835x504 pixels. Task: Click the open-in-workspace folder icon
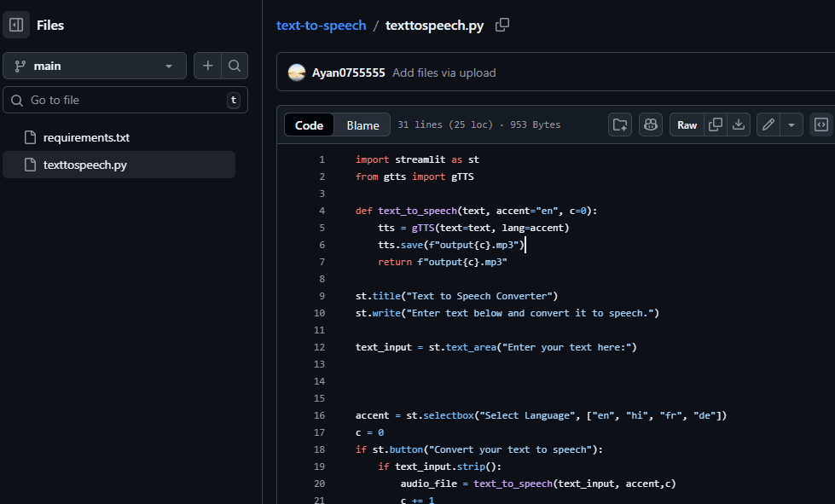pyautogui.click(x=620, y=125)
